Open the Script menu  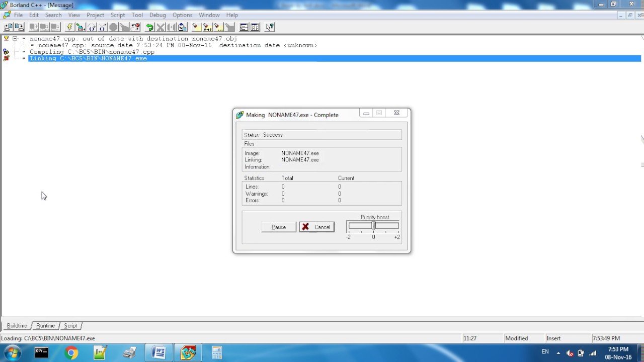[118, 15]
